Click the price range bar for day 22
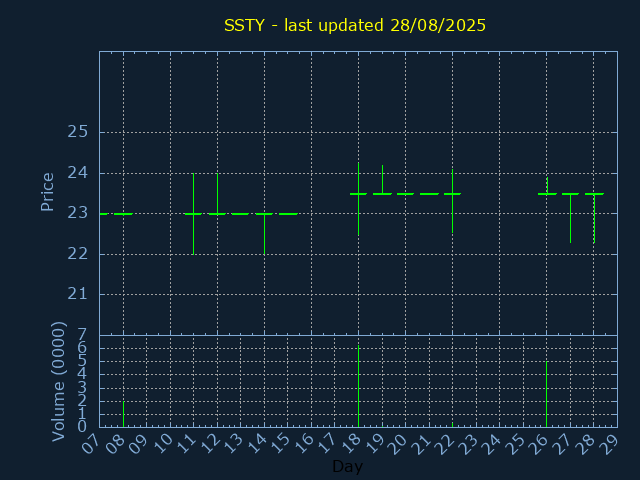The width and height of the screenshot is (640, 480). click(452, 201)
